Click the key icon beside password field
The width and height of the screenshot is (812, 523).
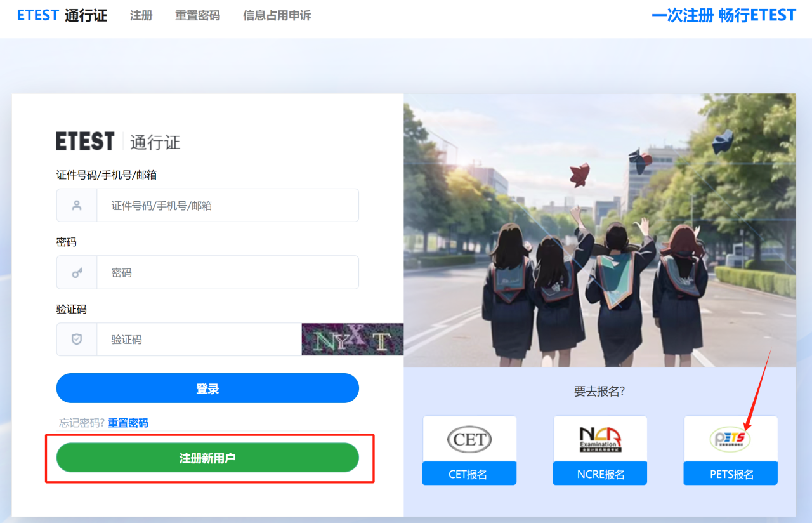pos(77,273)
